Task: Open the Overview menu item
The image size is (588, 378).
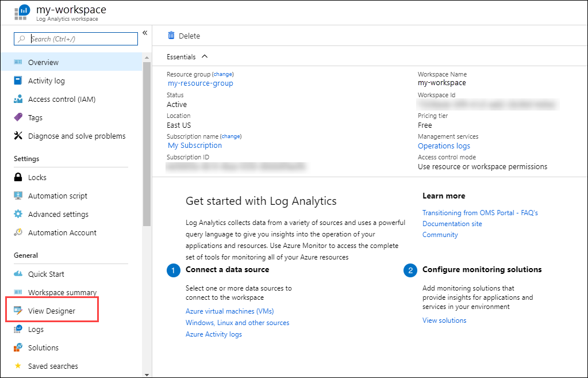Action: click(43, 62)
